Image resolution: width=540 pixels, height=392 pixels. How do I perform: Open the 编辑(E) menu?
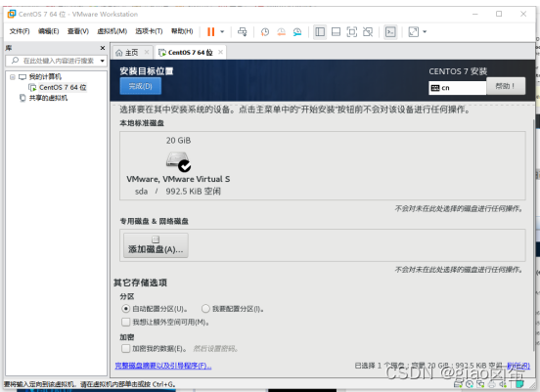point(48,31)
